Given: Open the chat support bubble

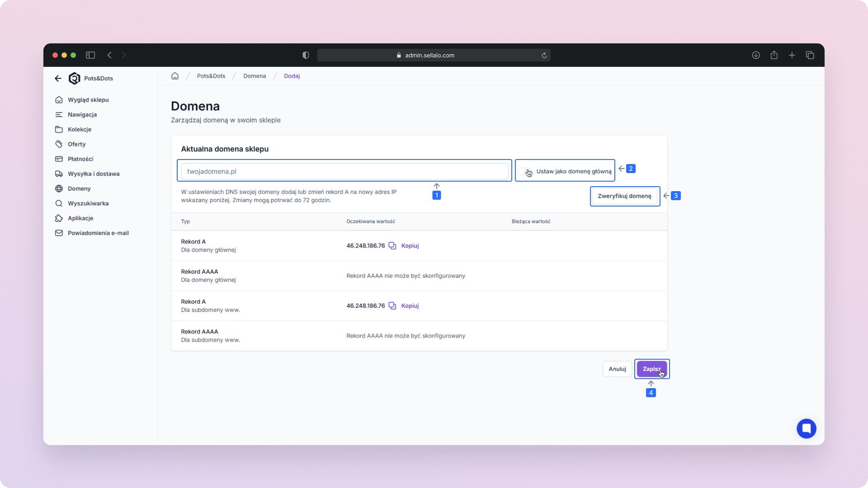Looking at the screenshot, I should (x=806, y=428).
